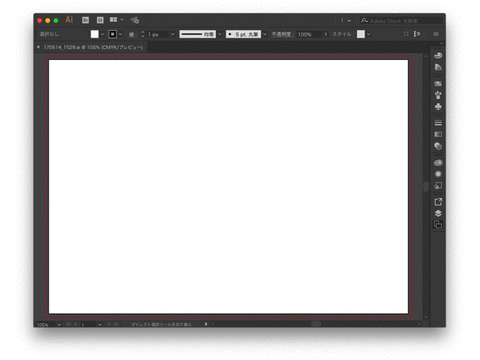480x360 pixels.
Task: Click the stroke weight stepper arrows
Action: [x=142, y=34]
